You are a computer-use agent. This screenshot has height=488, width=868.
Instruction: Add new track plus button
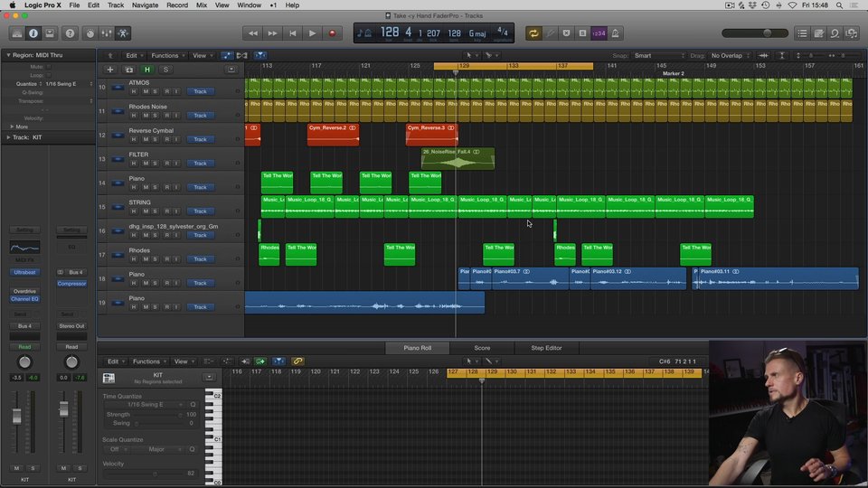(110, 70)
